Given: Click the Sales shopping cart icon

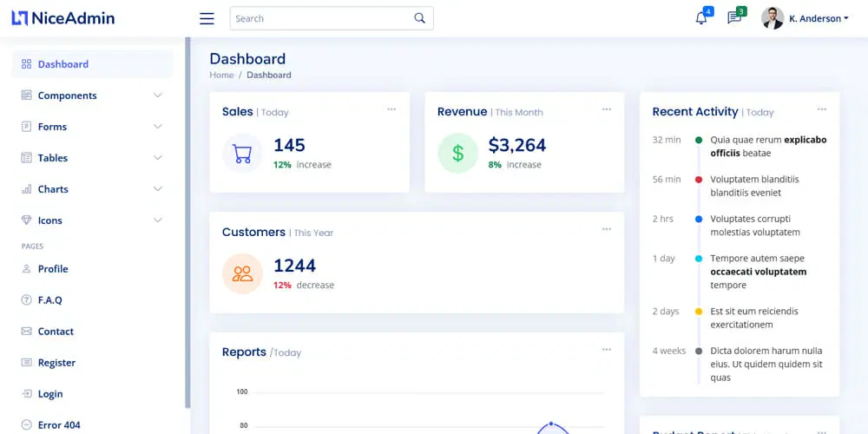Looking at the screenshot, I should pos(242,154).
